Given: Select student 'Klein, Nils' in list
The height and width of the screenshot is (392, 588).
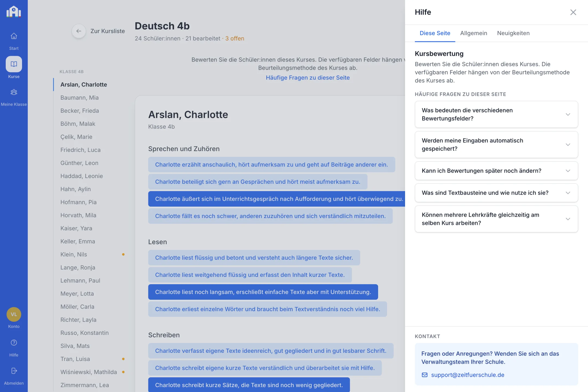Looking at the screenshot, I should tap(91, 254).
